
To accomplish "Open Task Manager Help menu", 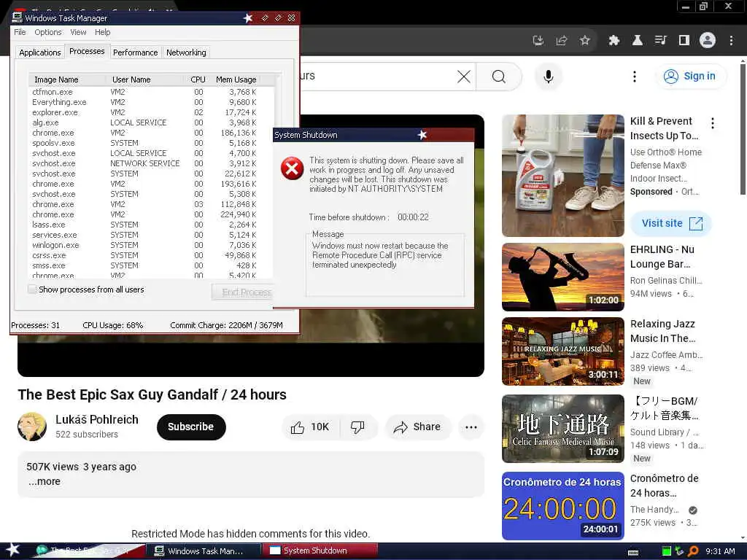I will click(102, 32).
